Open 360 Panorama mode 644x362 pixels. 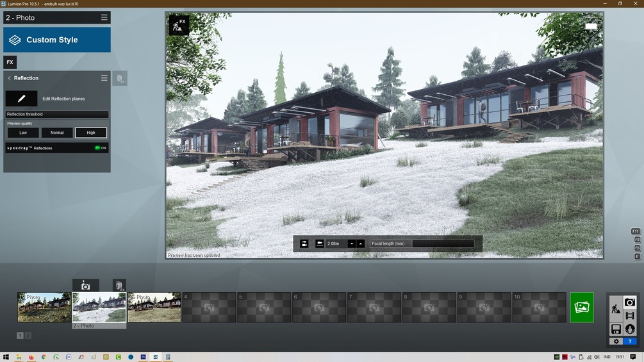point(630,329)
